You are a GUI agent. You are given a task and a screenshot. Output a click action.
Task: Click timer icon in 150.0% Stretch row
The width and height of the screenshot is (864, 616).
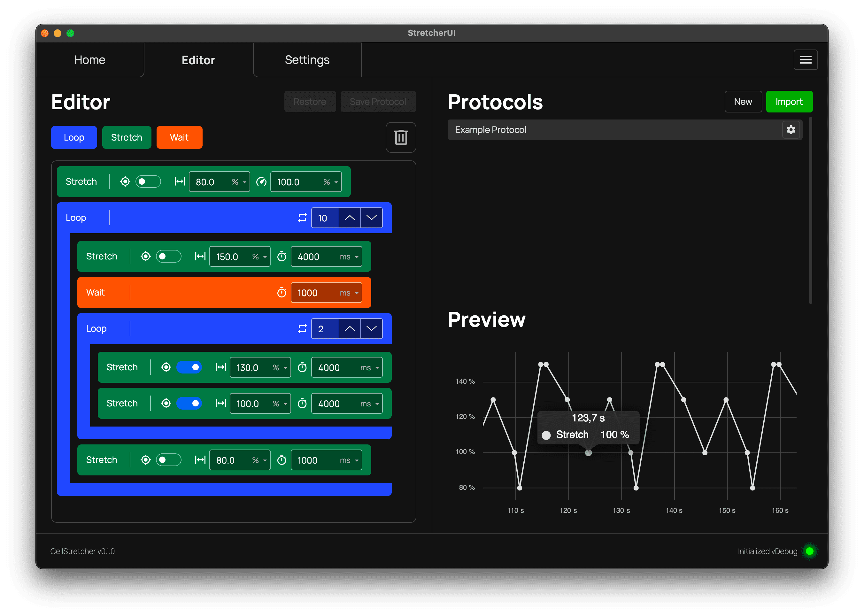(x=282, y=257)
